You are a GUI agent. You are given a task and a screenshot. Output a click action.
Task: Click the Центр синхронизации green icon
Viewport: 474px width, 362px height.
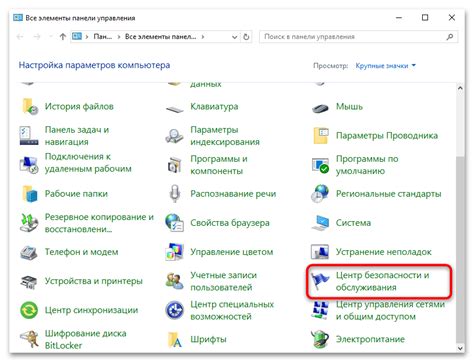coord(29,310)
